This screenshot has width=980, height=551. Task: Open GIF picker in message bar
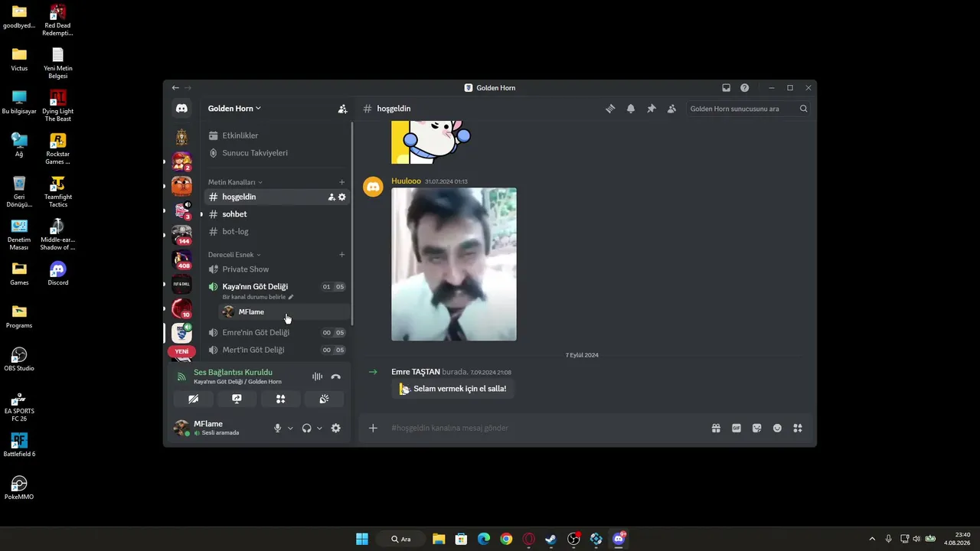click(x=737, y=429)
